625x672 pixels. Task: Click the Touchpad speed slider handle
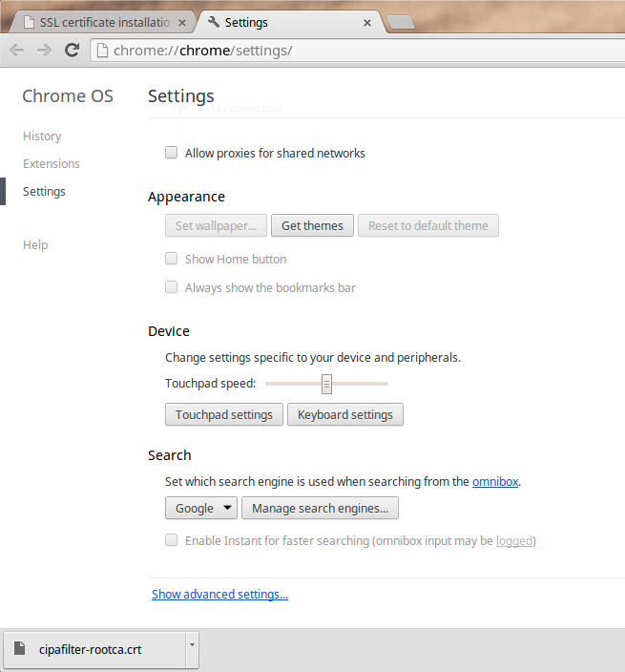point(327,384)
